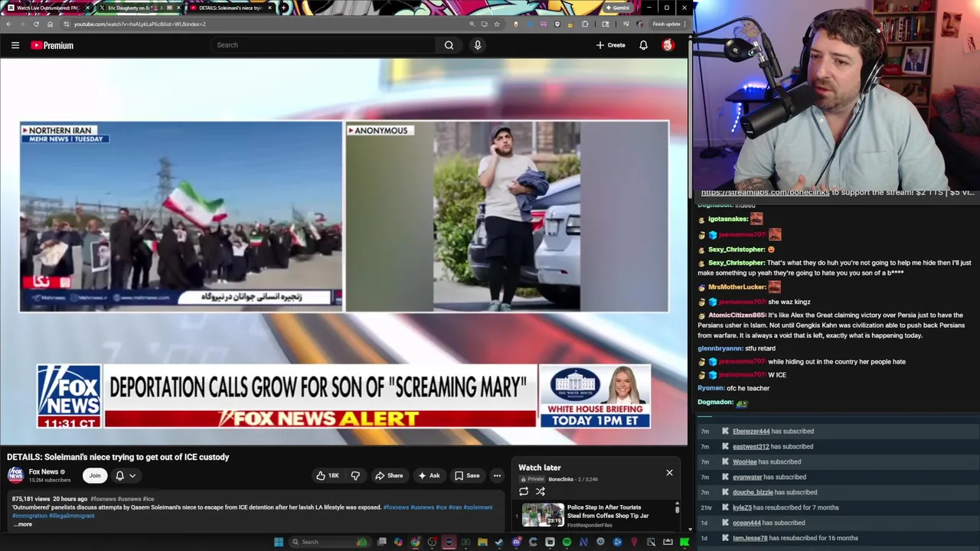Screen dimensions: 980x551
Task: Like the video with thumbs up
Action: (328, 476)
